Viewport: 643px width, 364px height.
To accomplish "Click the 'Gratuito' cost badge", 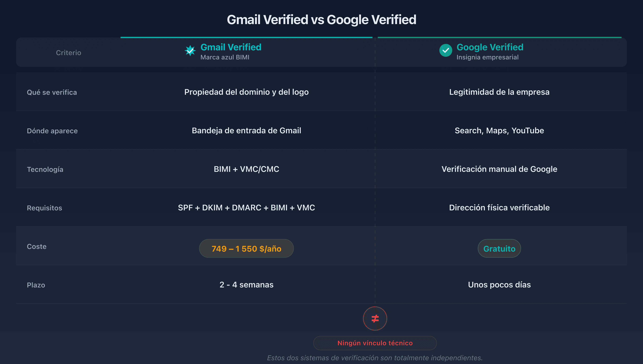I will tap(499, 249).
